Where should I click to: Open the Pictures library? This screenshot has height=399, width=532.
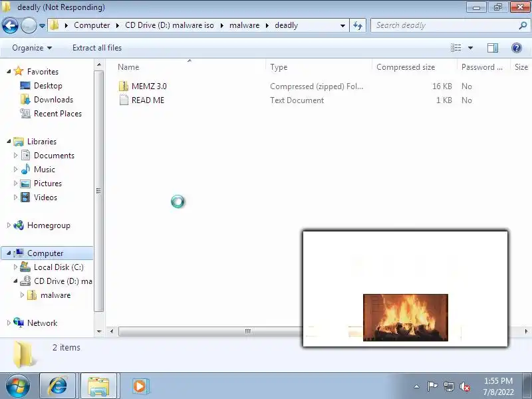pos(48,184)
